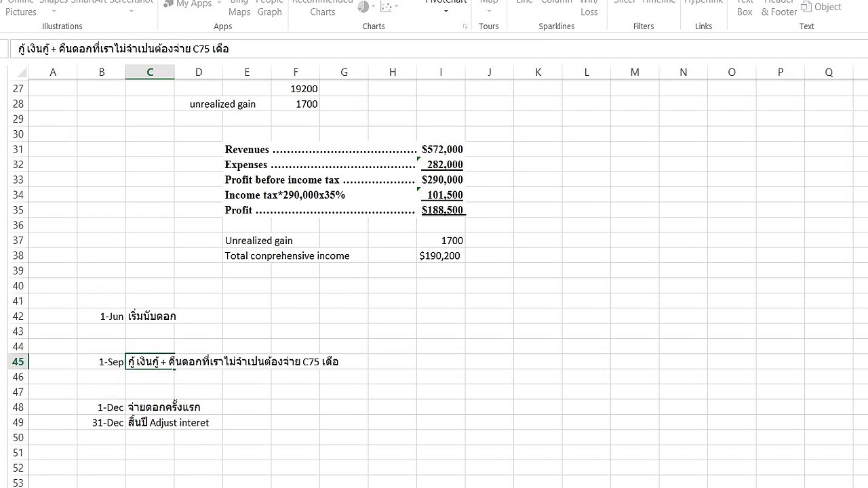Viewport: 868px width, 488px height.
Task: Select the cell containing 19200
Action: click(296, 89)
